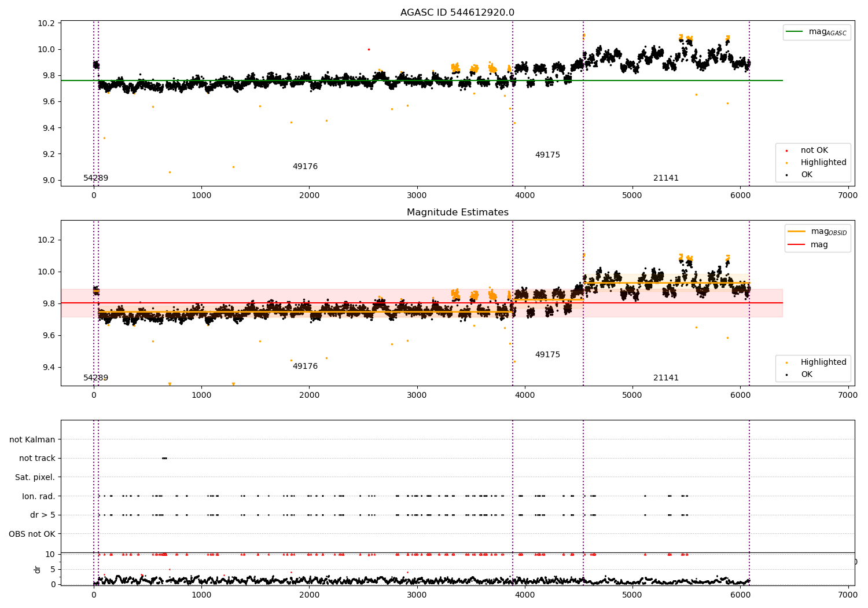The height and width of the screenshot is (608, 868).
Task: Click observation label 49175 in top plot
Action: click(x=547, y=155)
